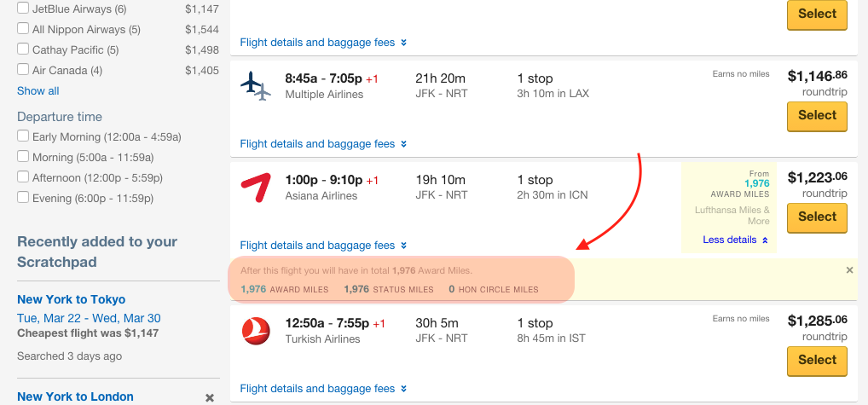
Task: Click the Asiana Airlines red logo
Action: (255, 188)
